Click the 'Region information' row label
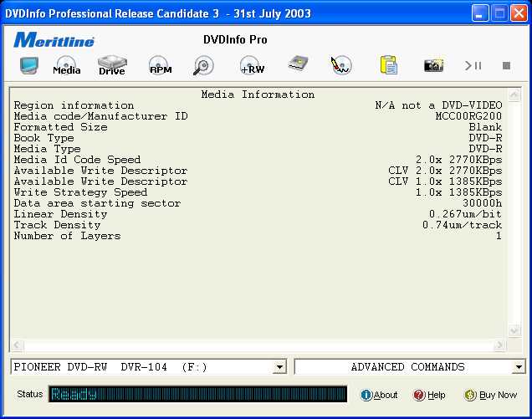 [x=74, y=105]
